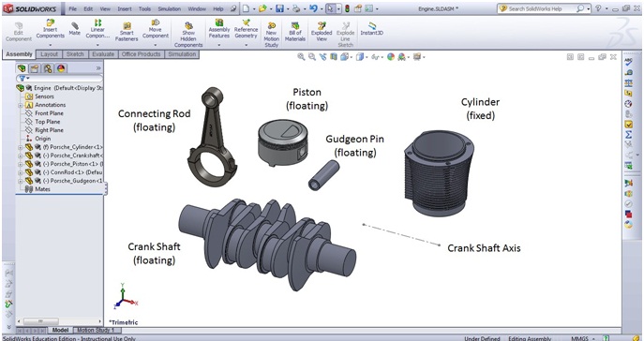Screen dimensions: 644x341
Task: Click the feature tree horizontal scrollbar
Action: click(60, 321)
